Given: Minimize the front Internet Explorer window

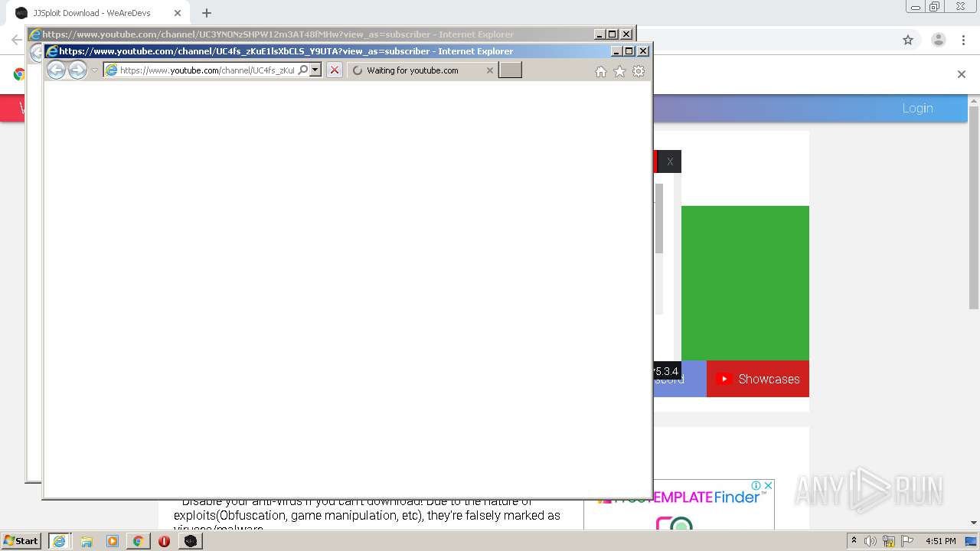Looking at the screenshot, I should (x=616, y=51).
